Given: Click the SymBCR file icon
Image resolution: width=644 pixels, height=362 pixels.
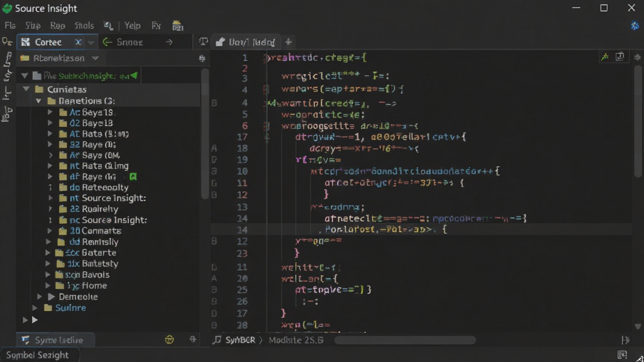Looking at the screenshot, I should pyautogui.click(x=217, y=340).
